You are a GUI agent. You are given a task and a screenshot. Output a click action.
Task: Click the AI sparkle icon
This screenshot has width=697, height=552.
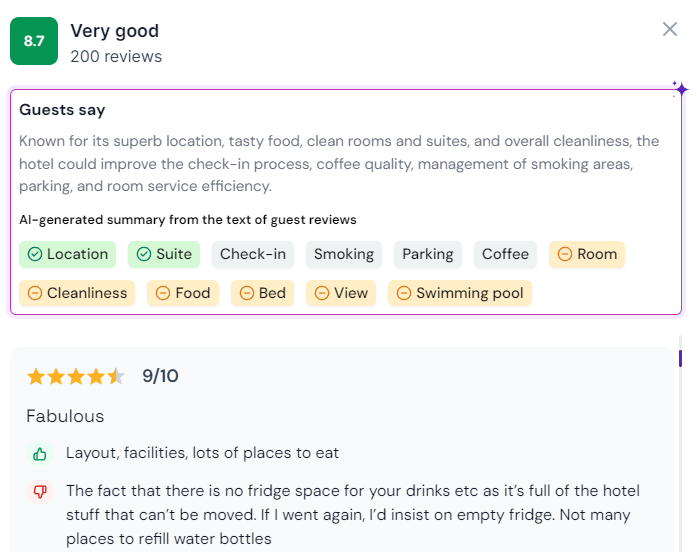tap(681, 89)
